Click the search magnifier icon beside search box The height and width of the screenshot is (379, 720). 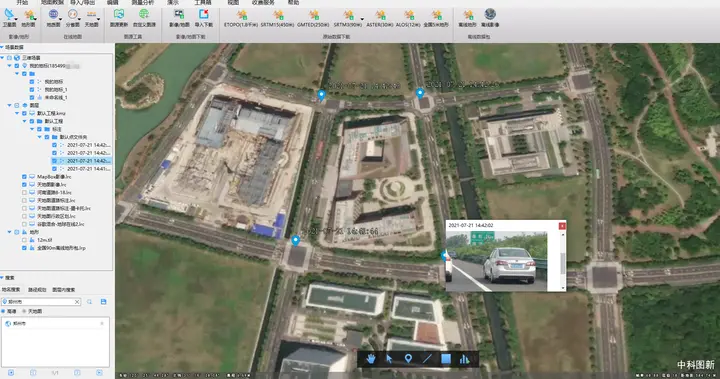pos(90,302)
